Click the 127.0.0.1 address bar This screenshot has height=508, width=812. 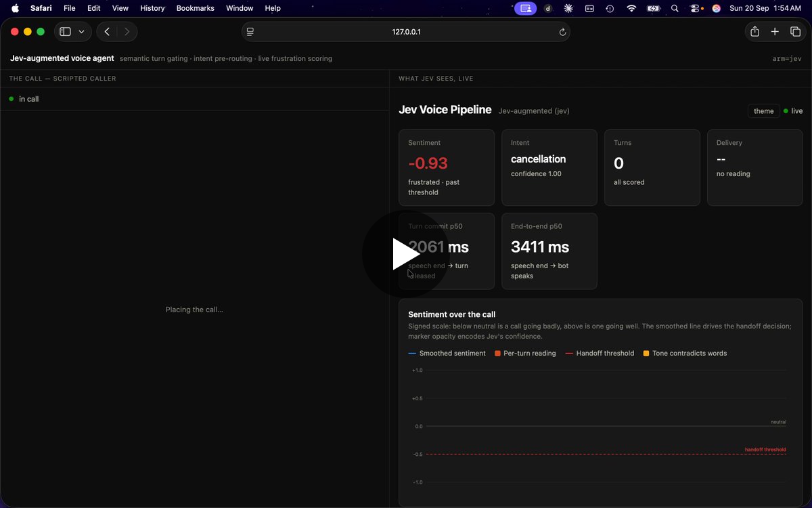tap(406, 32)
